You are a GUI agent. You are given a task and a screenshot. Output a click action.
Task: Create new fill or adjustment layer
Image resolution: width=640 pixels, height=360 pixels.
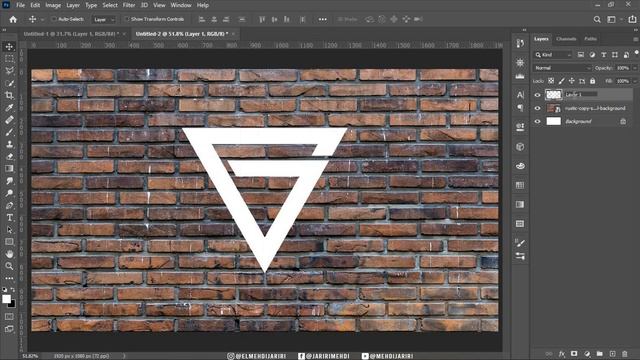tap(587, 354)
